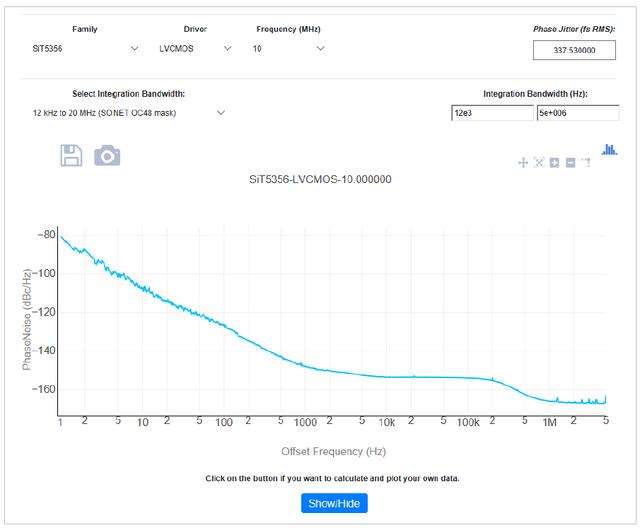Open the Family dropdown showing SiT5356

click(x=86, y=48)
